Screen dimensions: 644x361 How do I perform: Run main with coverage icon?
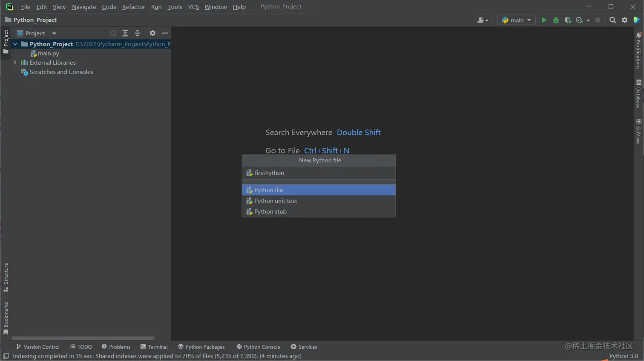pyautogui.click(x=568, y=20)
